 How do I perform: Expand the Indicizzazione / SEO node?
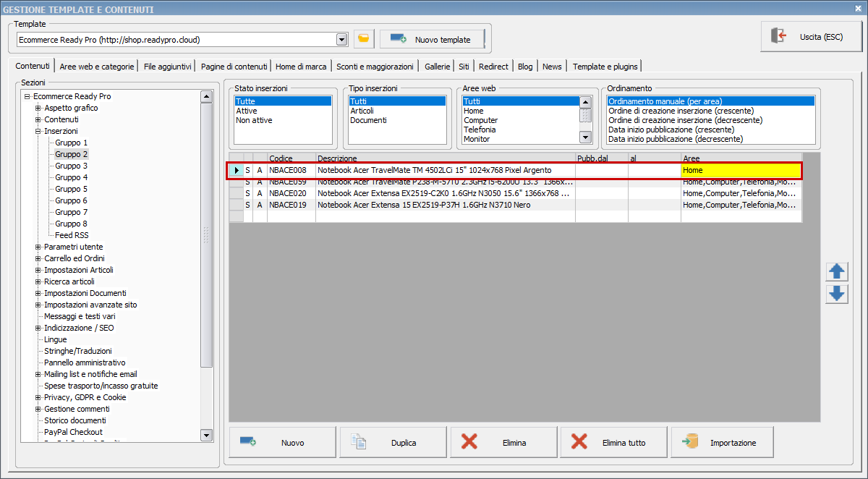pyautogui.click(x=38, y=328)
